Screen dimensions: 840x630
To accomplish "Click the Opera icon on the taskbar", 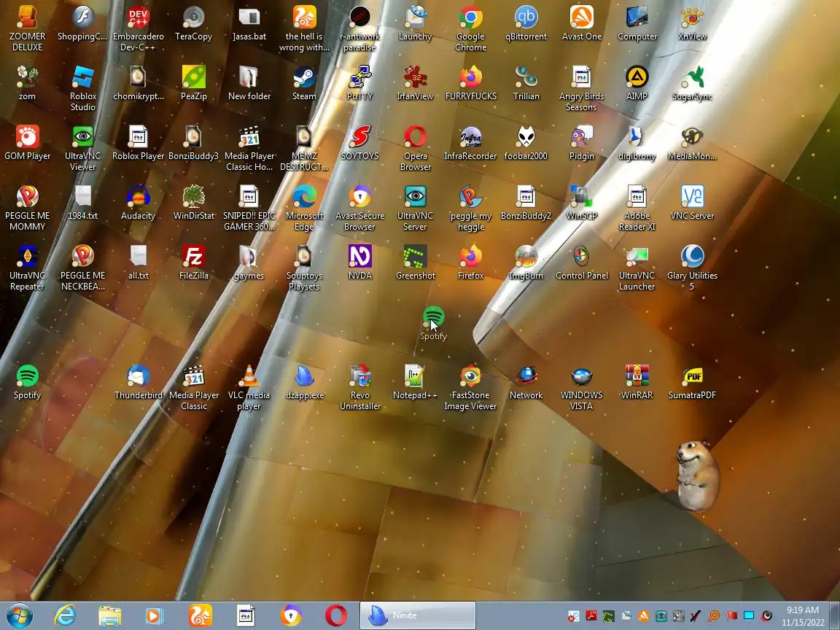I will (336, 615).
